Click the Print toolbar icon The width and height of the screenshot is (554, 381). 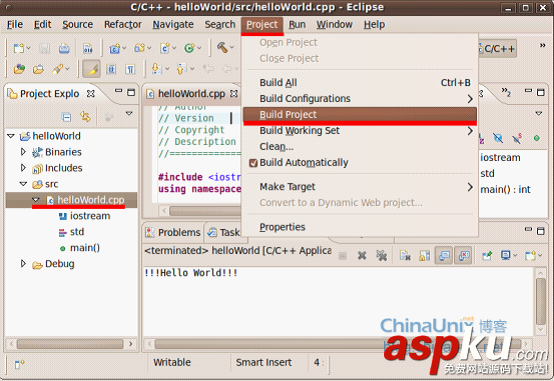point(64,48)
